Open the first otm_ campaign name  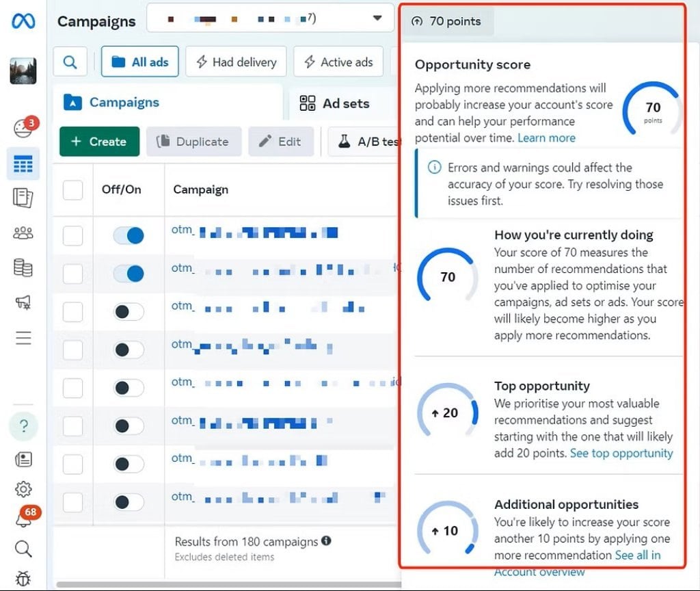pyautogui.click(x=254, y=232)
